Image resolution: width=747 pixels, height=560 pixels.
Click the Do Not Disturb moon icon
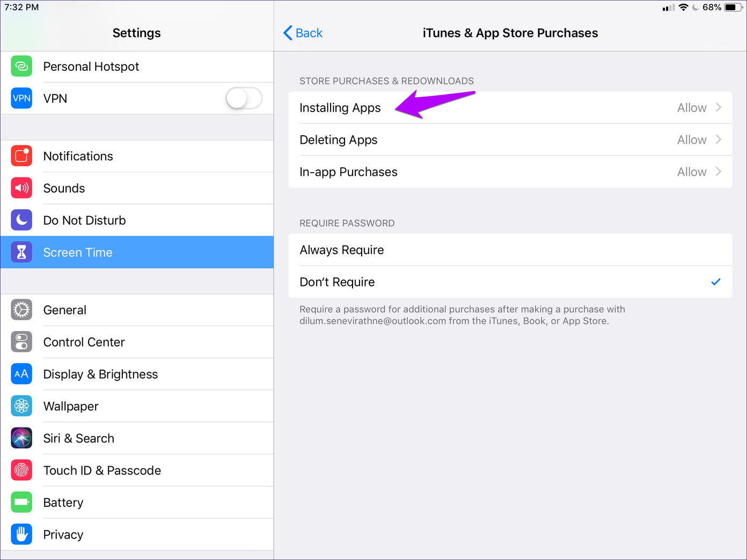(x=21, y=220)
